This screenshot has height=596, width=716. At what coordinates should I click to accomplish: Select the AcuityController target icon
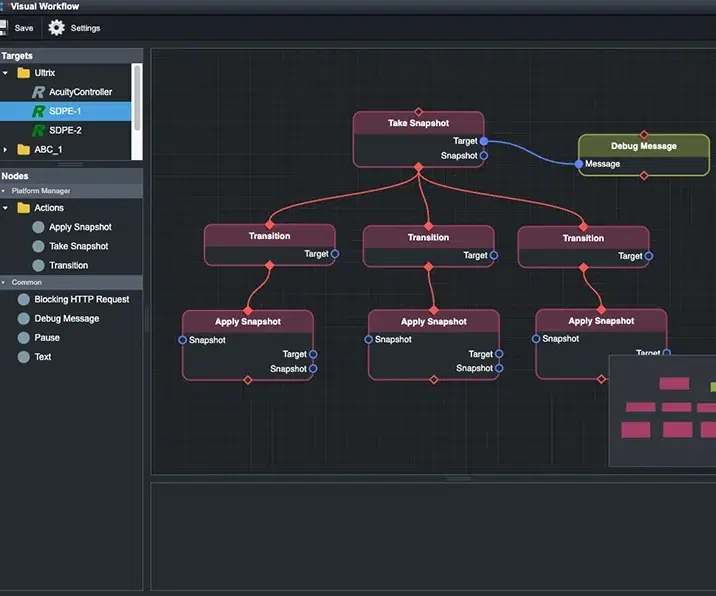coord(38,92)
